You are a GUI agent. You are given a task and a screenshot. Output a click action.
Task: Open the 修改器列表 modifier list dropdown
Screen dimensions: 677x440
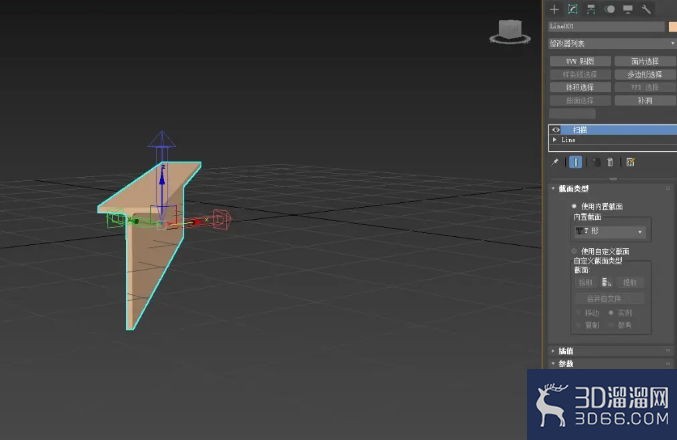point(612,44)
